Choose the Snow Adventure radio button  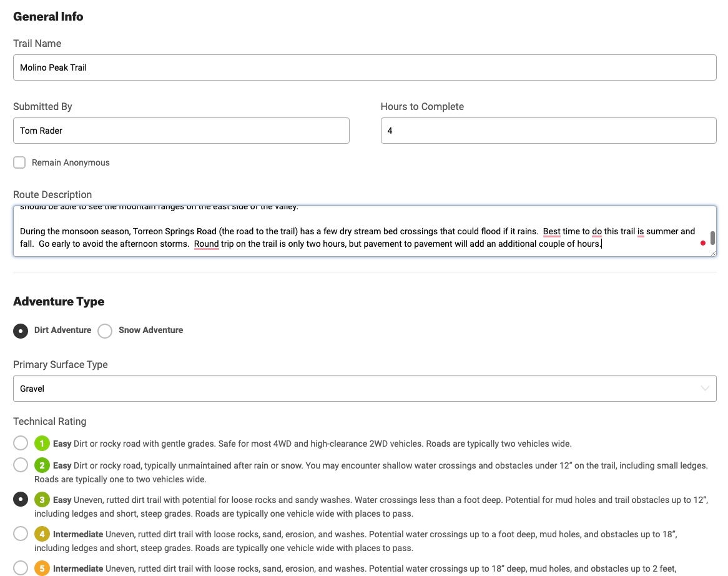pos(105,330)
